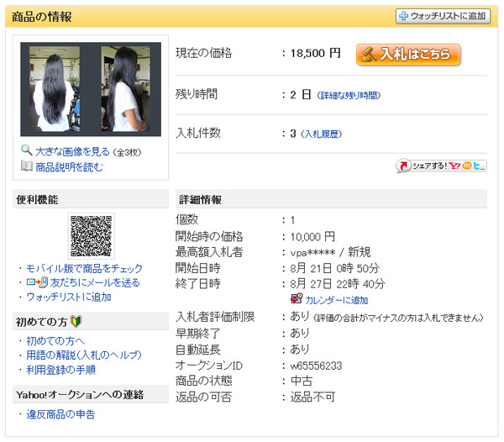Click the 商品の情報 header title
504x442 pixels.
click(42, 17)
